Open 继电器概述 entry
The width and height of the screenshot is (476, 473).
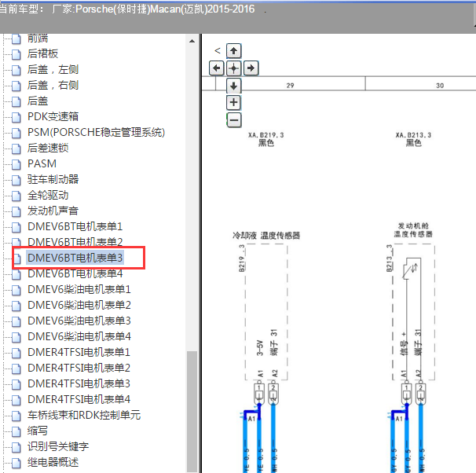tap(53, 462)
